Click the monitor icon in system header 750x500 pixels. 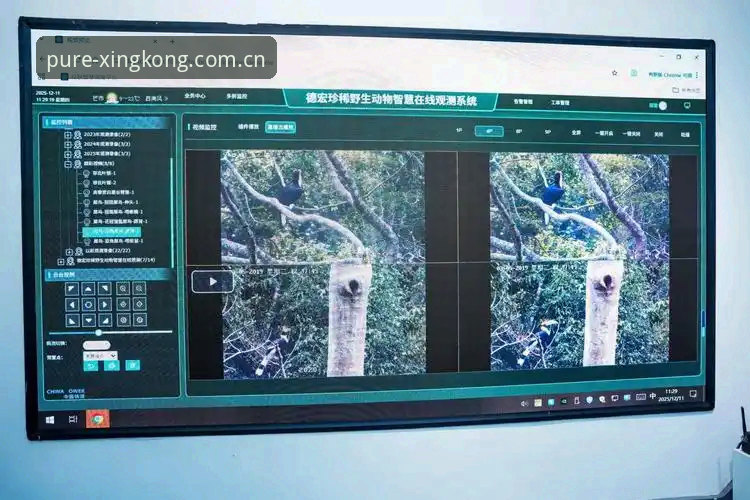(x=687, y=106)
